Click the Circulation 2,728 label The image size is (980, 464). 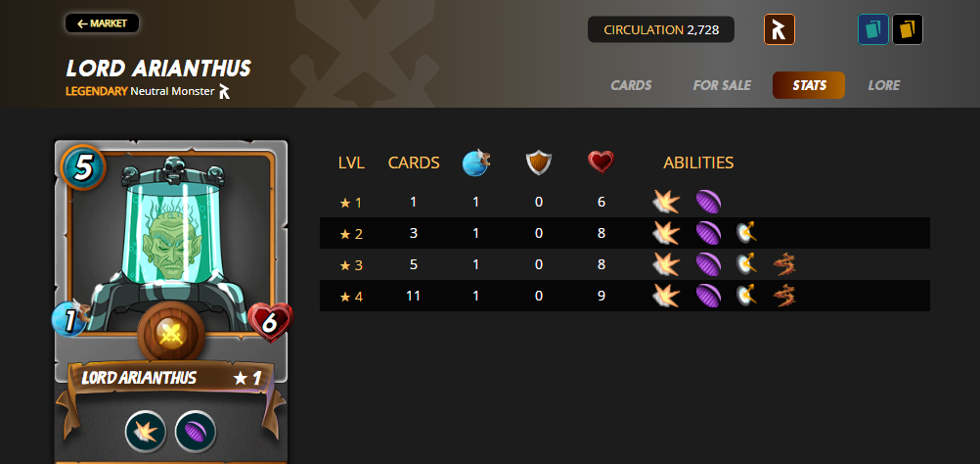[x=661, y=29]
